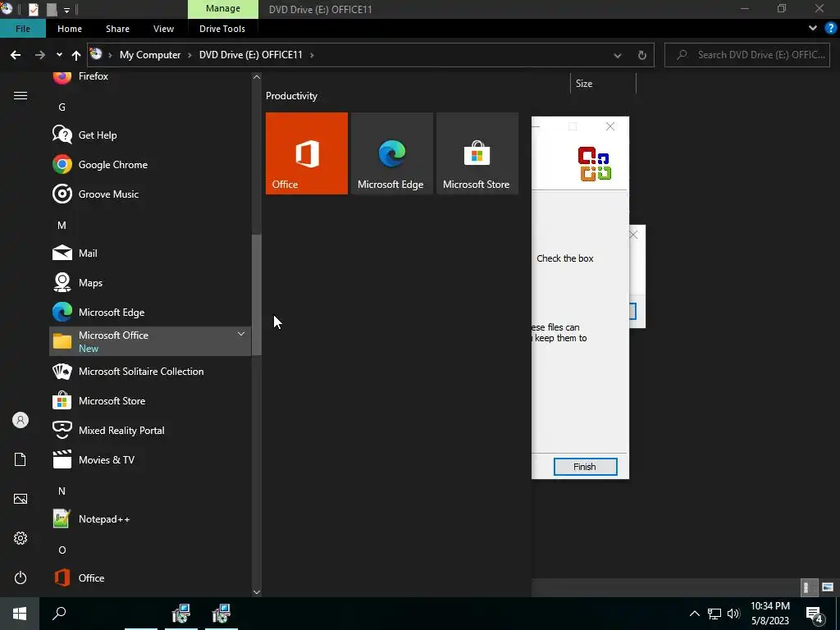Open Documents from Start sidebar
The image size is (840, 630).
coord(21,459)
